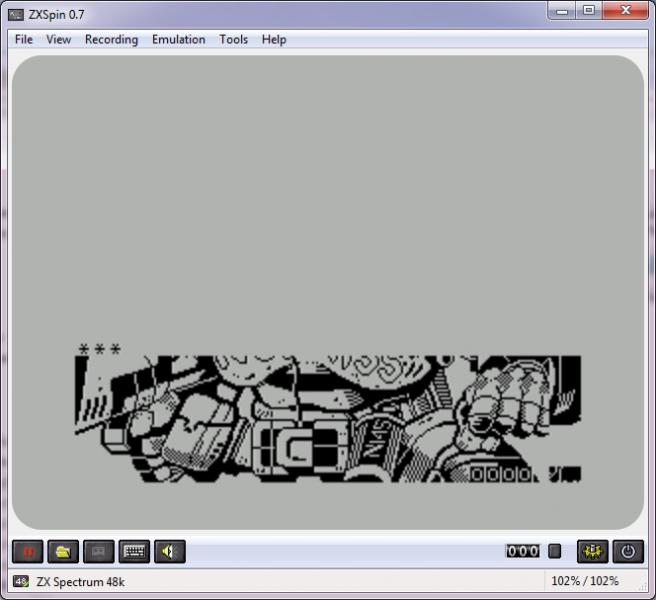
Task: Open a file with the yellow folder icon
Action: click(x=62, y=551)
